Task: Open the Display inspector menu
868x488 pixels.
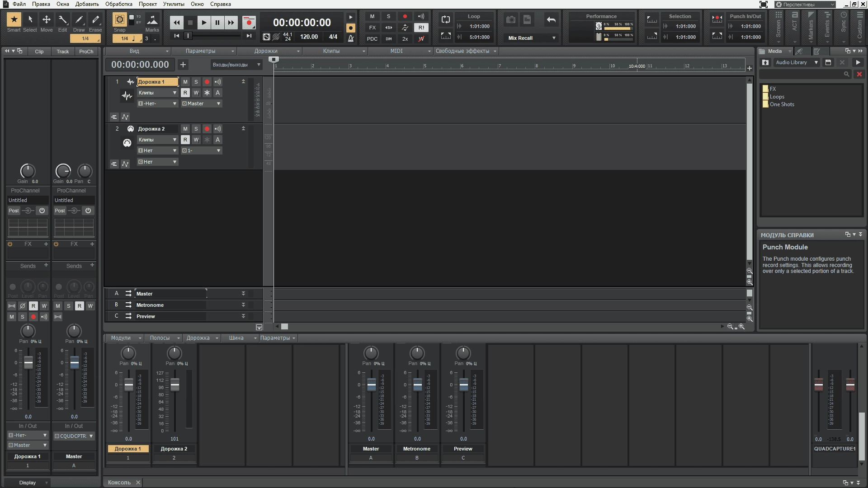Action: [x=28, y=483]
